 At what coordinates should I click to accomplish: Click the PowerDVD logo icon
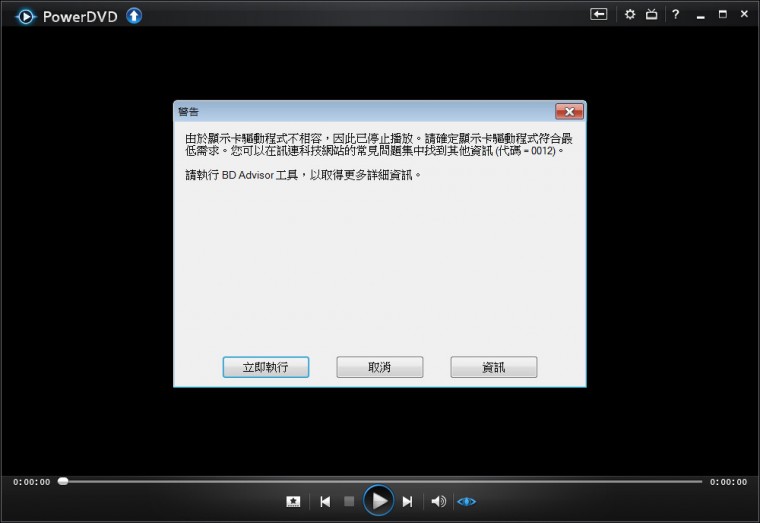click(25, 16)
